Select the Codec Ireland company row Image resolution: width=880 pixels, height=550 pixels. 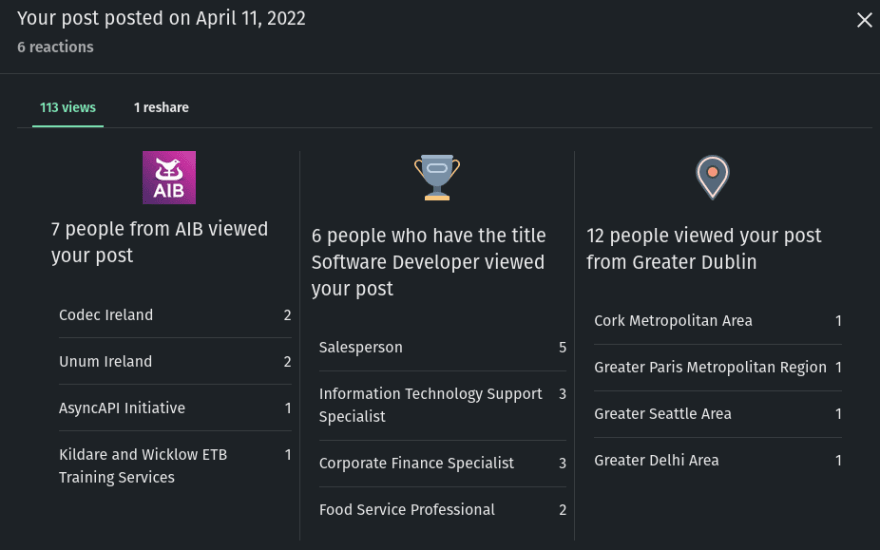[x=175, y=315]
